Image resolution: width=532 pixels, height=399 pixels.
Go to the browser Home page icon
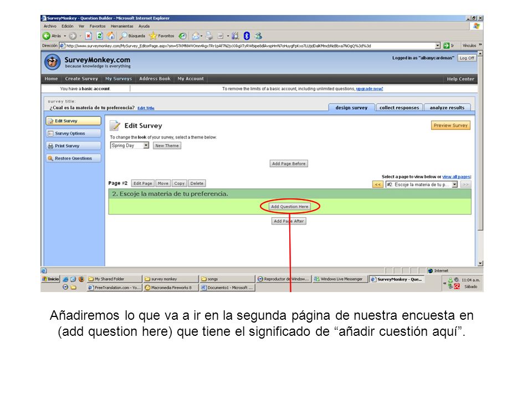111,35
